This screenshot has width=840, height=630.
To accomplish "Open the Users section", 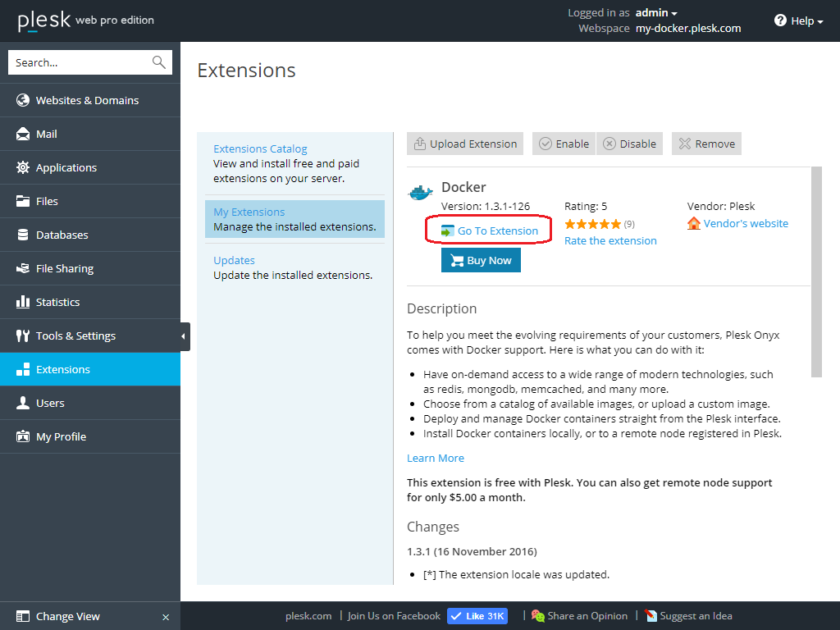I will 90,403.
